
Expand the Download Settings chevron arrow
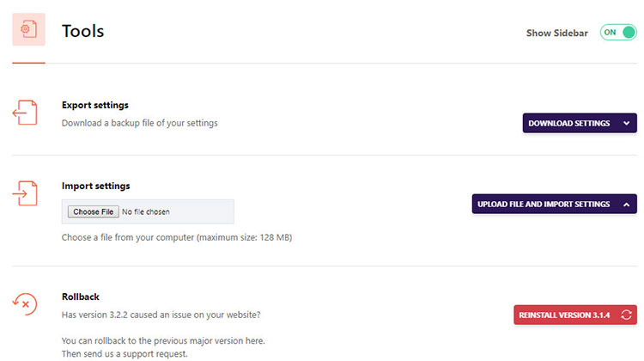click(627, 124)
